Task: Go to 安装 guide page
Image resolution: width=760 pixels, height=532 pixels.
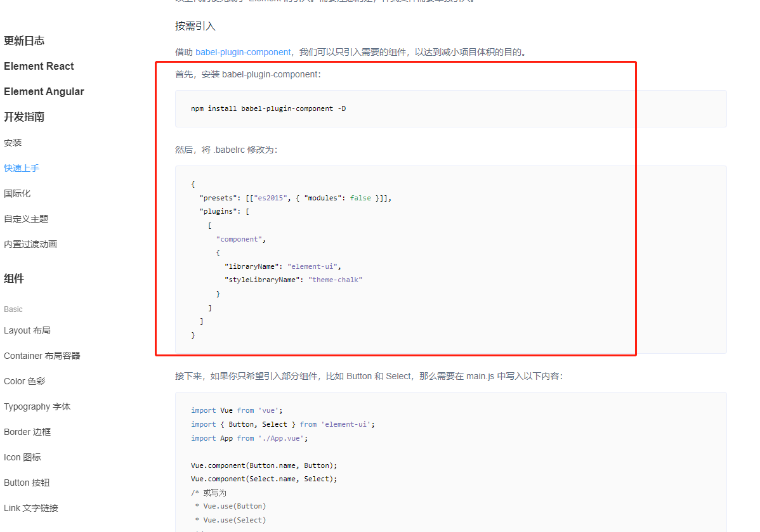Action: pyautogui.click(x=13, y=143)
